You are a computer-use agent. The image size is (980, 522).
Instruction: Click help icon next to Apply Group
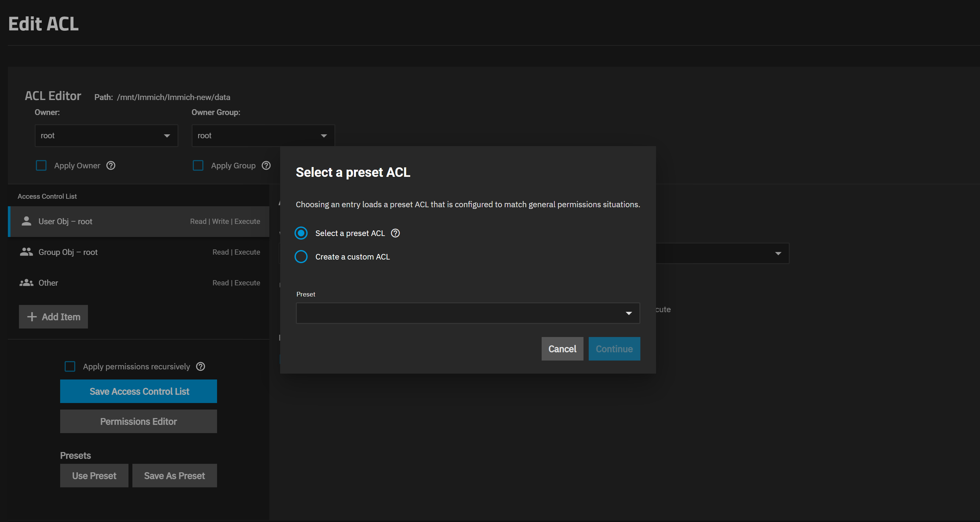click(266, 165)
